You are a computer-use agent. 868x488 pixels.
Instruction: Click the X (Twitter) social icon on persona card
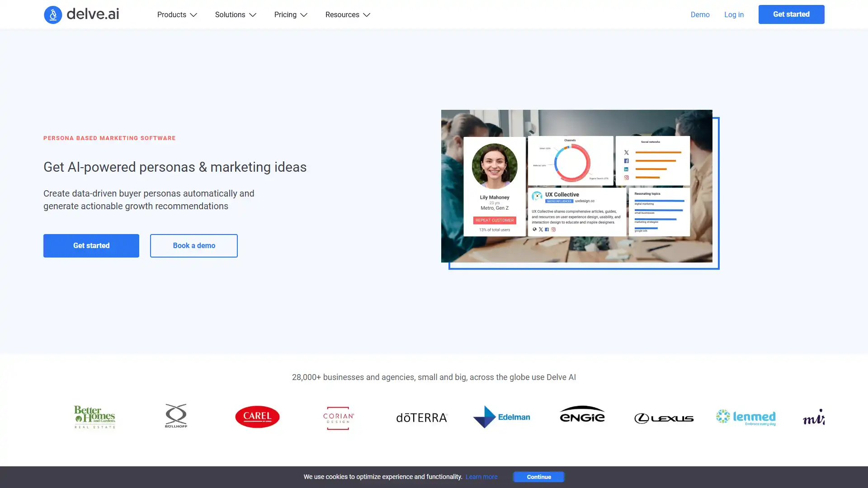pyautogui.click(x=541, y=230)
